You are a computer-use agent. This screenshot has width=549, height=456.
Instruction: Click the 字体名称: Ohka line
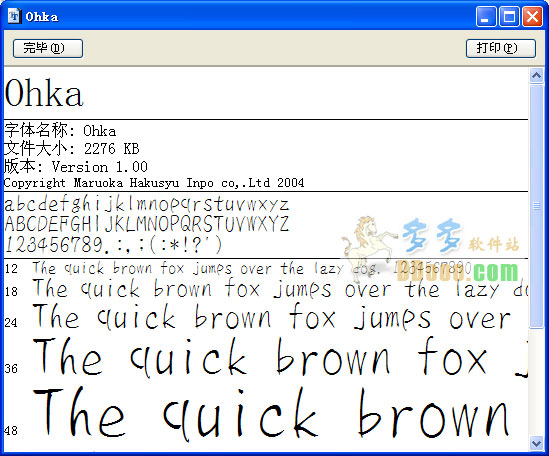pyautogui.click(x=60, y=131)
